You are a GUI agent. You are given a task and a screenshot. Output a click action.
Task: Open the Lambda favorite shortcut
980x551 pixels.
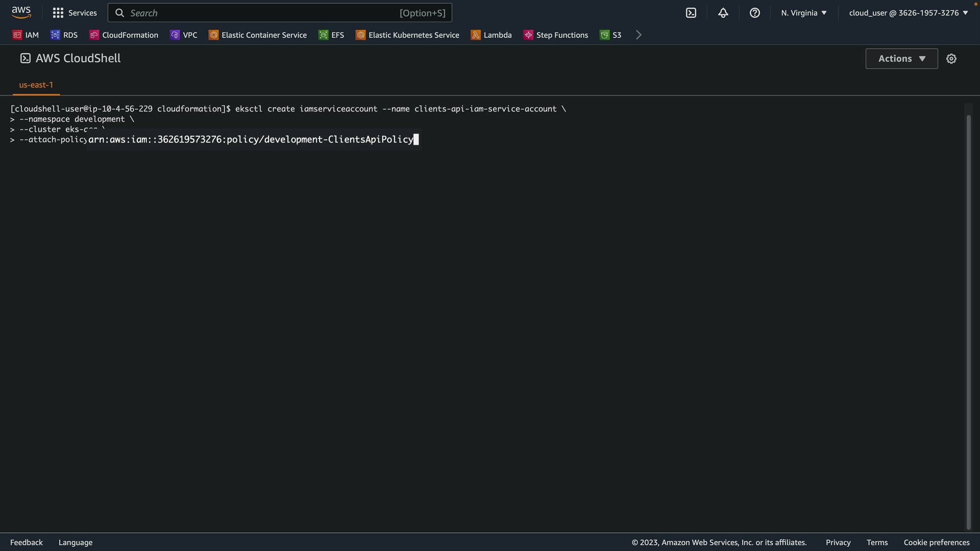click(491, 35)
